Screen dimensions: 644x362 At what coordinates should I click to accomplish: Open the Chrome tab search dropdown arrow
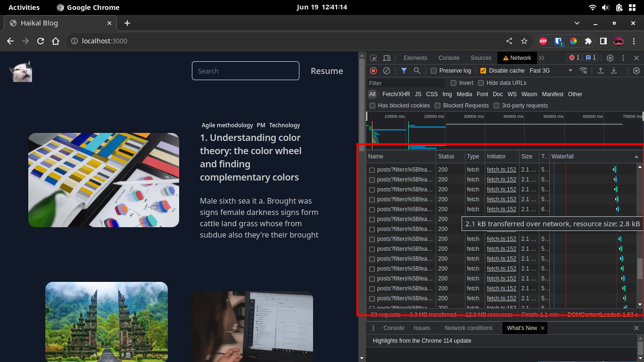point(578,23)
